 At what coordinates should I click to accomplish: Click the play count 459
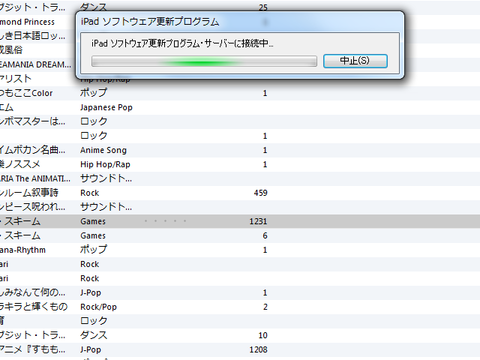[x=261, y=193]
